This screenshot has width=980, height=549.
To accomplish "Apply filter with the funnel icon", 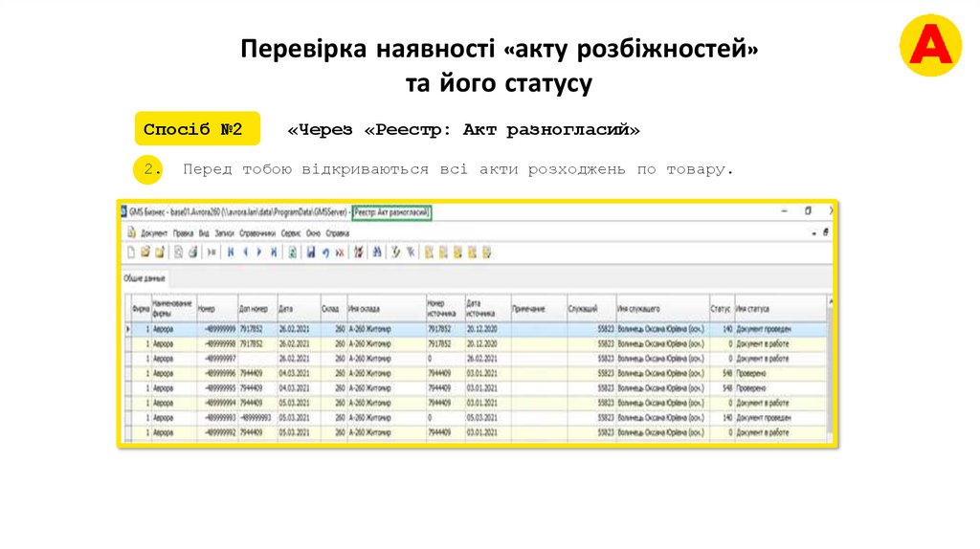I will pos(395,253).
